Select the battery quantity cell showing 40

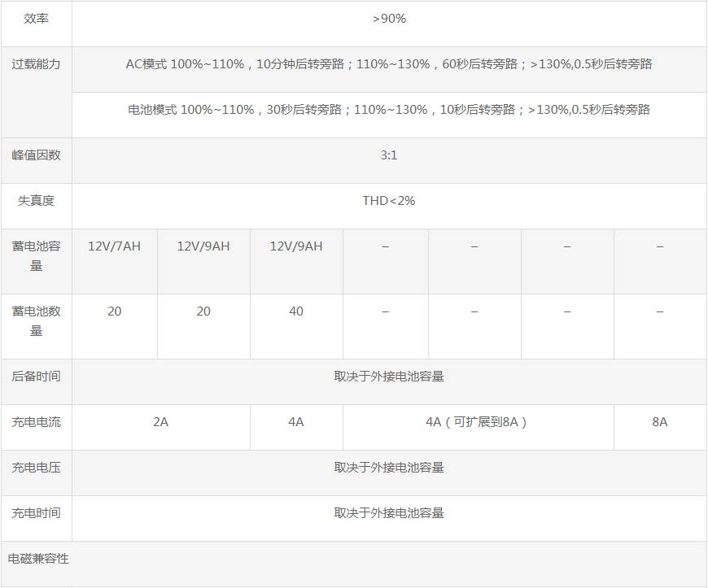coord(296,311)
